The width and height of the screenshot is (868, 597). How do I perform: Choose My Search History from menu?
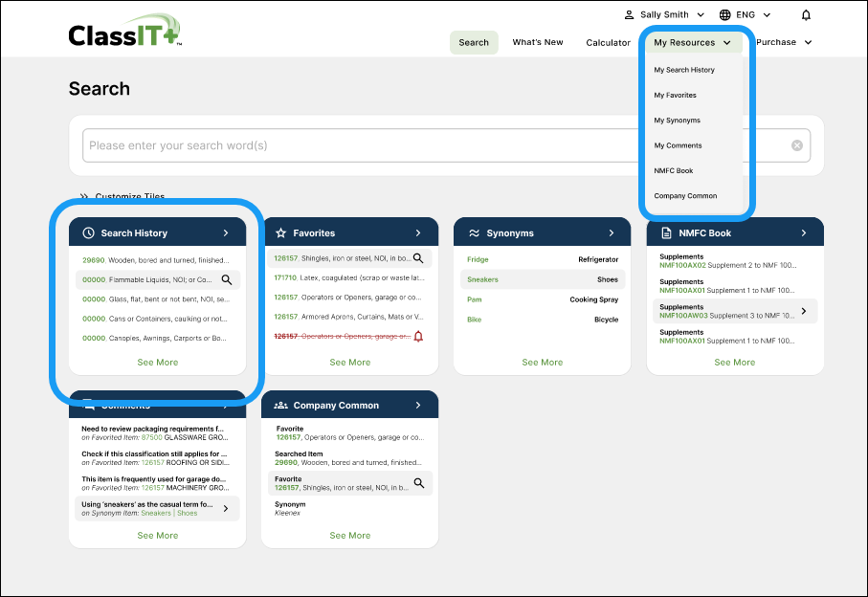(684, 70)
